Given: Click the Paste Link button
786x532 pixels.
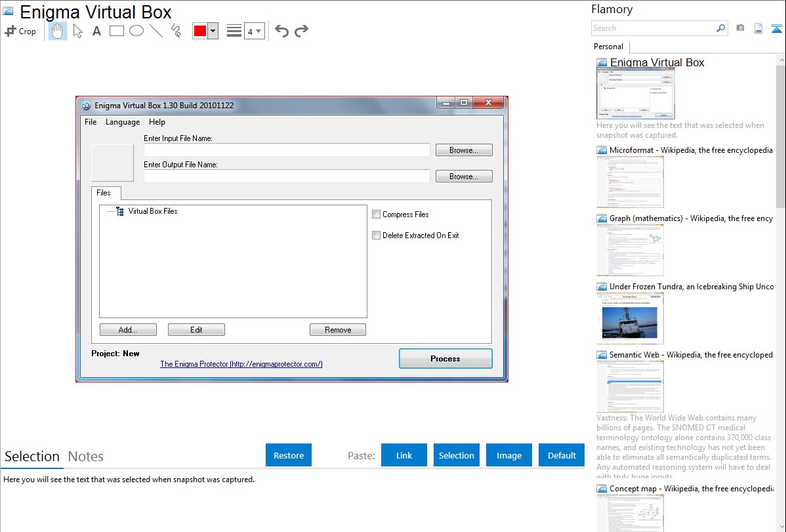Looking at the screenshot, I should coord(404,455).
